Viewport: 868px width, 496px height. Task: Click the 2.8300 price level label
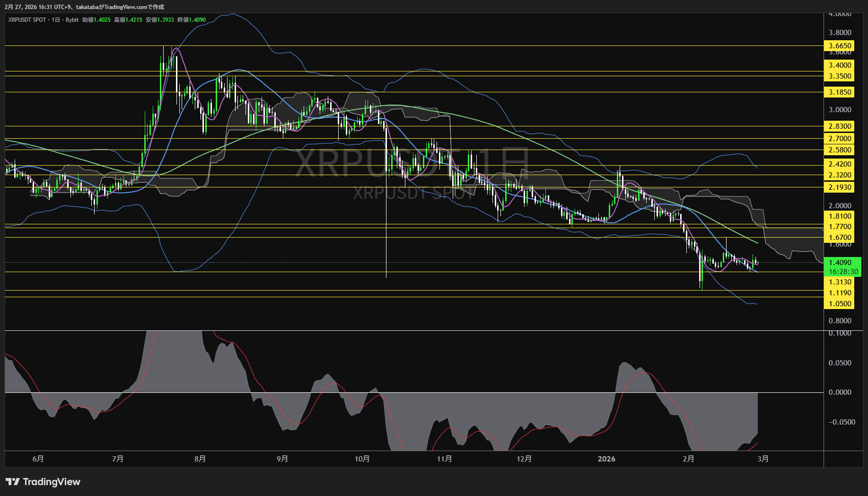pyautogui.click(x=840, y=126)
